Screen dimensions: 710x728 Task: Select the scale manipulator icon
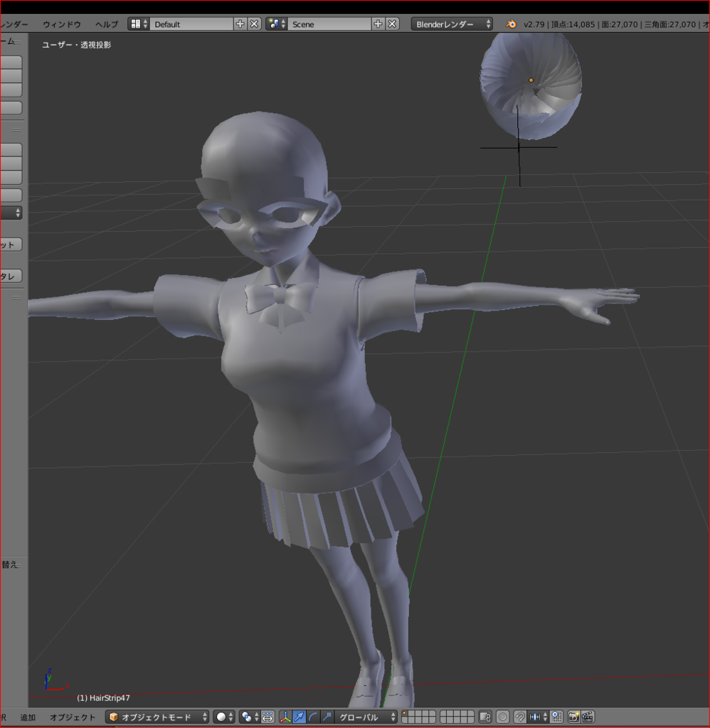(x=327, y=717)
